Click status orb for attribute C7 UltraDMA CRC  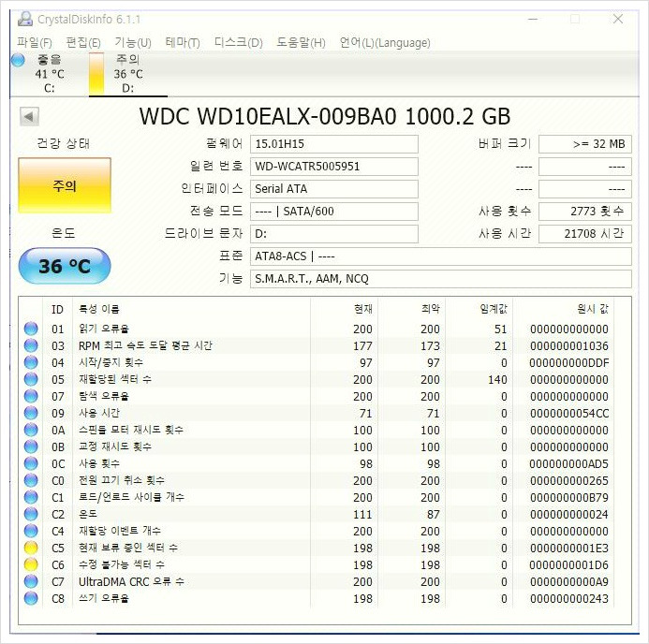[31, 581]
